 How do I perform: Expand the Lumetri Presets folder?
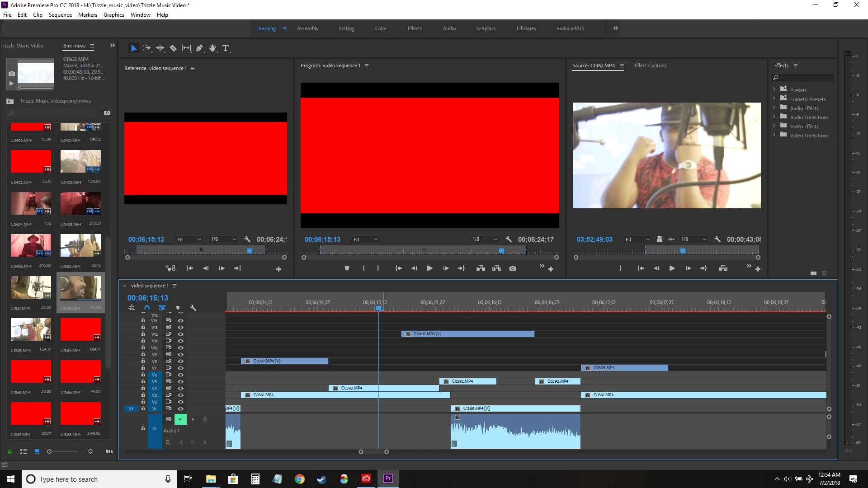pos(774,99)
